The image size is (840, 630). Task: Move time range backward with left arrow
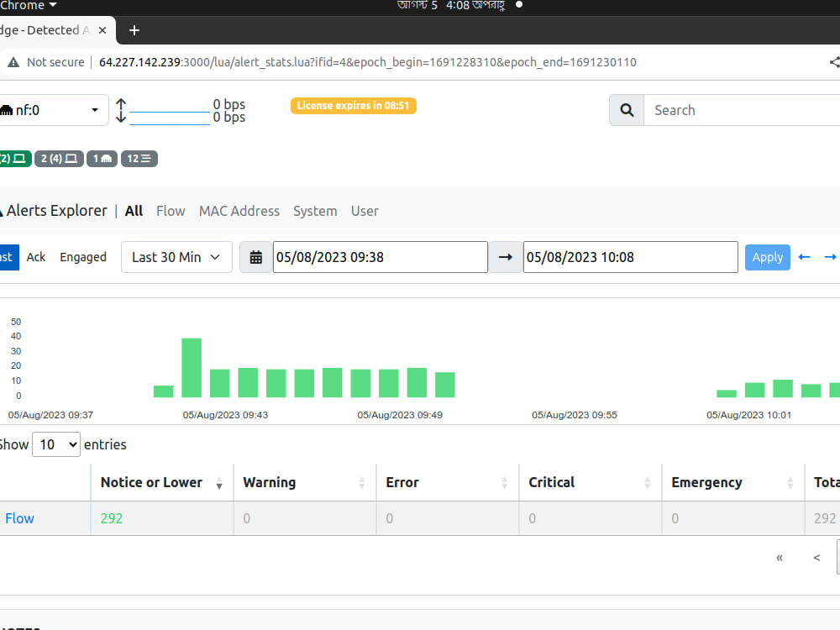pyautogui.click(x=804, y=257)
